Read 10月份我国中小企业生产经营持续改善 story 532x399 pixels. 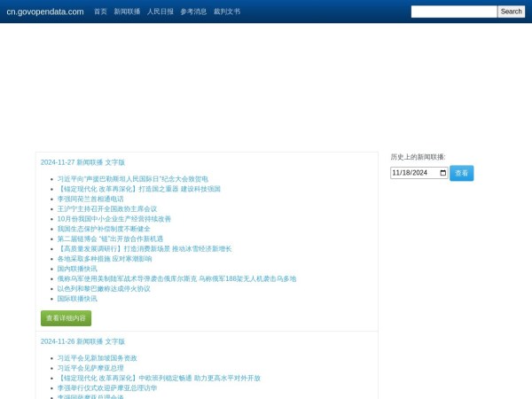(x=113, y=219)
